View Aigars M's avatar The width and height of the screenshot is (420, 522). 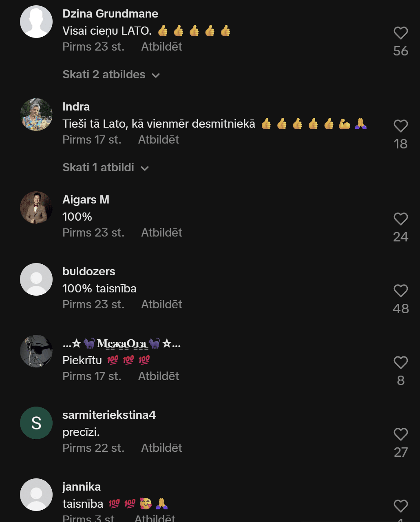[x=36, y=208]
